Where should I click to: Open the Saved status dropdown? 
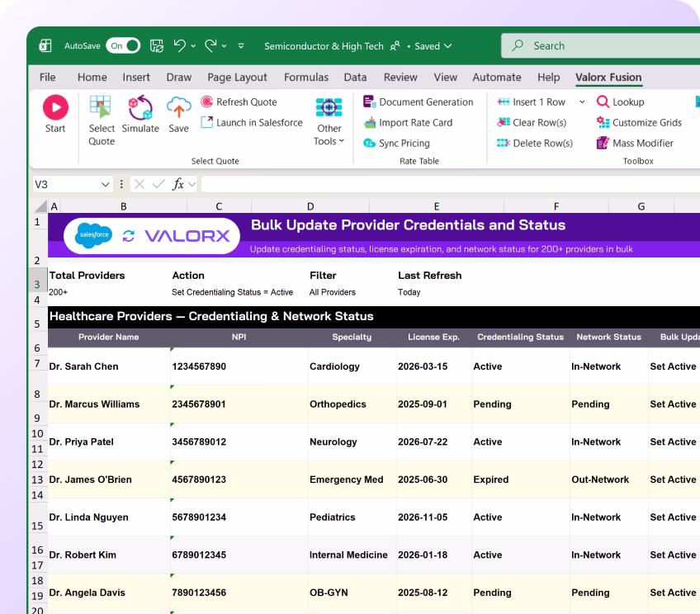coord(433,46)
